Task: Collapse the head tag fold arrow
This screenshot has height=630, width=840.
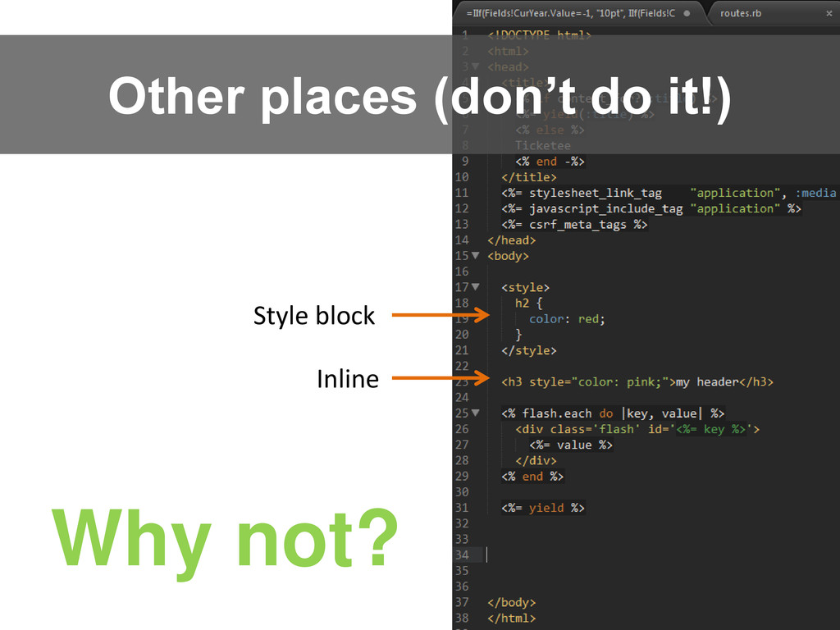Action: click(476, 66)
